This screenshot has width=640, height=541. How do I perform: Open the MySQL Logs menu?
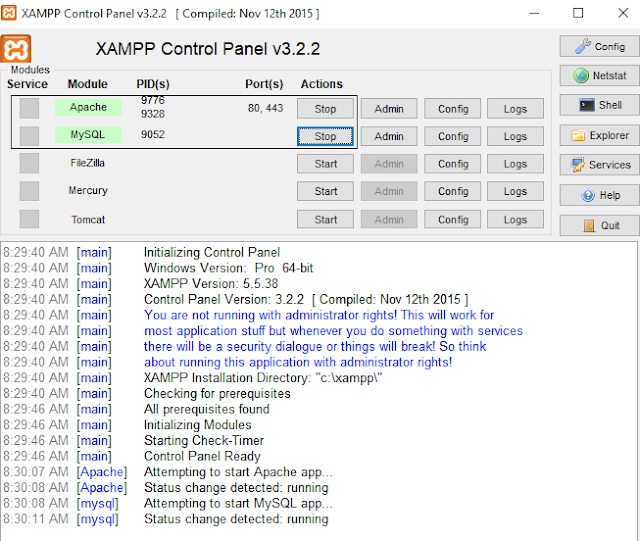pos(516,136)
